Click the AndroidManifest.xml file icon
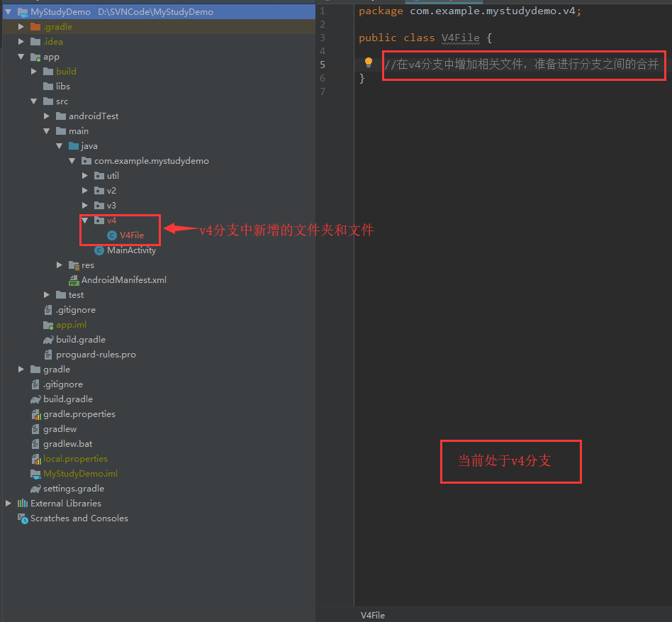This screenshot has height=622, width=672. click(x=74, y=280)
